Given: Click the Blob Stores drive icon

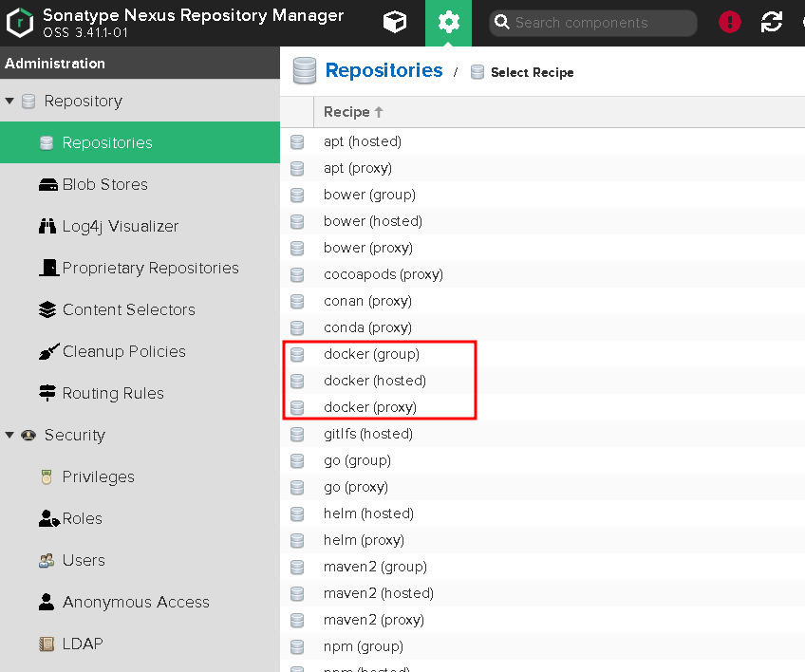Looking at the screenshot, I should [47, 184].
